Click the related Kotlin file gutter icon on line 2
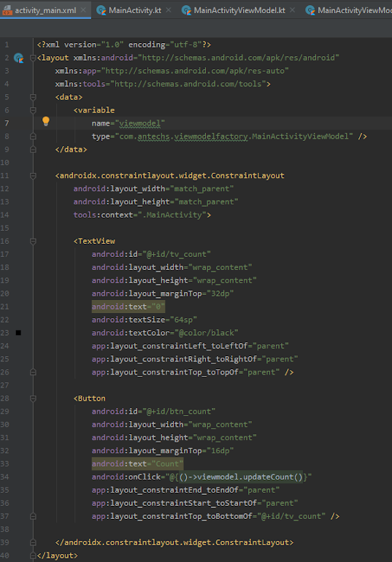 19,58
